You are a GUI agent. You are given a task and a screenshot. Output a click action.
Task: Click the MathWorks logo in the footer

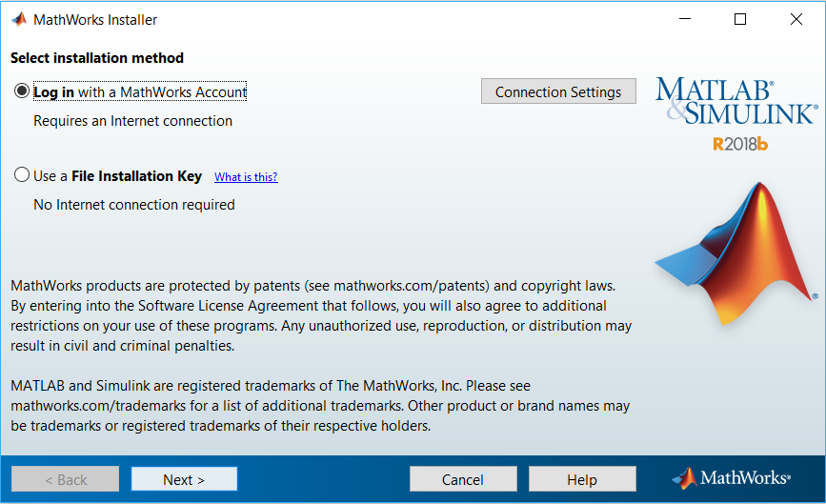pyautogui.click(x=731, y=478)
